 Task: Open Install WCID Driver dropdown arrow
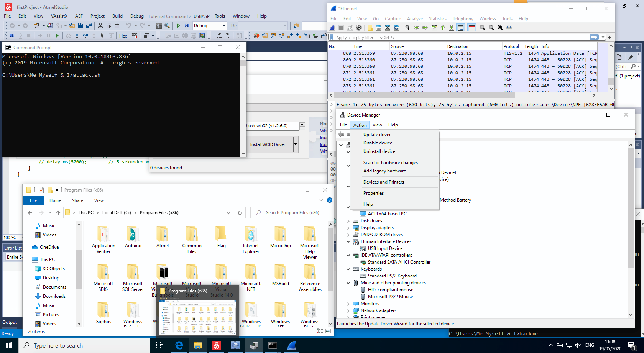pyautogui.click(x=296, y=144)
